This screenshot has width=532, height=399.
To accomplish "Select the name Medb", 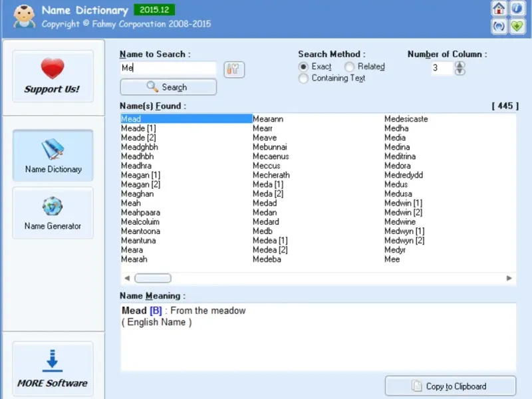I will click(263, 231).
